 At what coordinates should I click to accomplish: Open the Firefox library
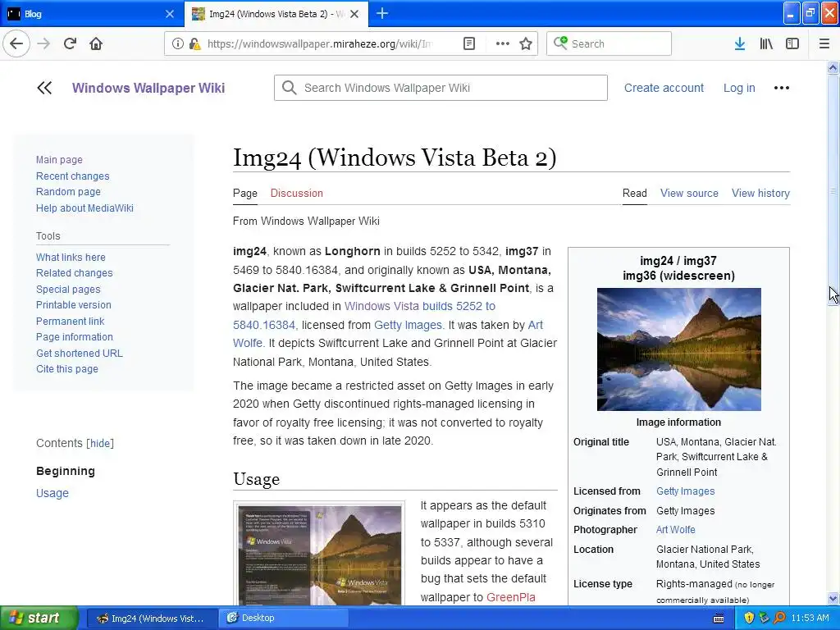click(766, 43)
